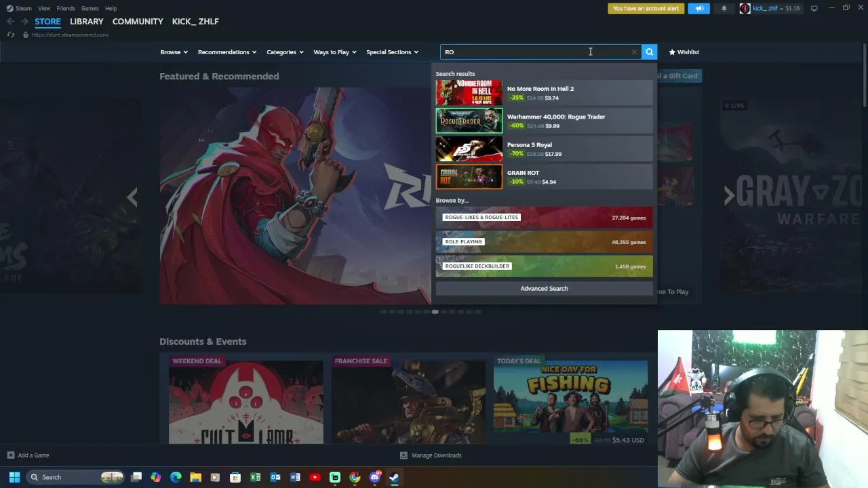Open YouTube from the taskbar
Viewport: 868px width, 488px height.
pyautogui.click(x=315, y=477)
